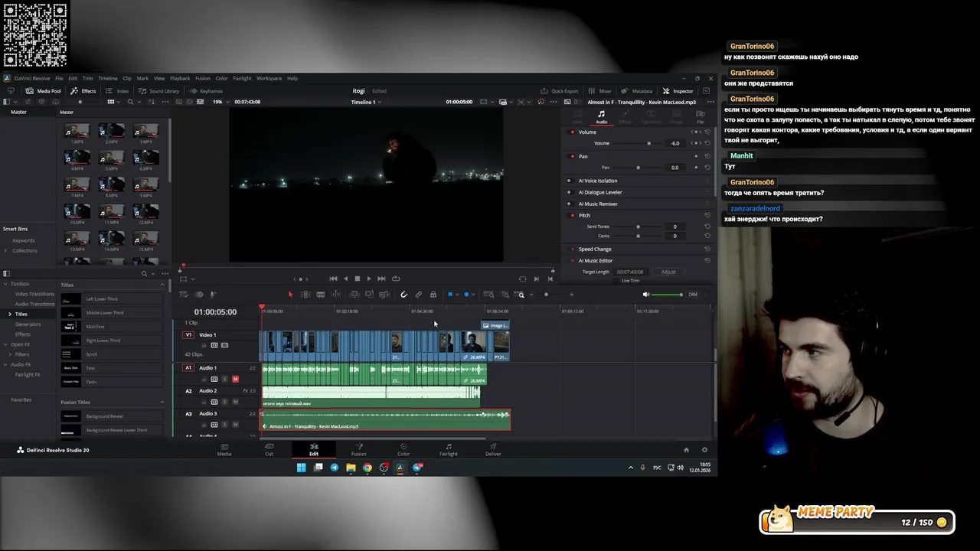980x551 pixels.
Task: Solo the Audio 2 track
Action: tap(224, 402)
